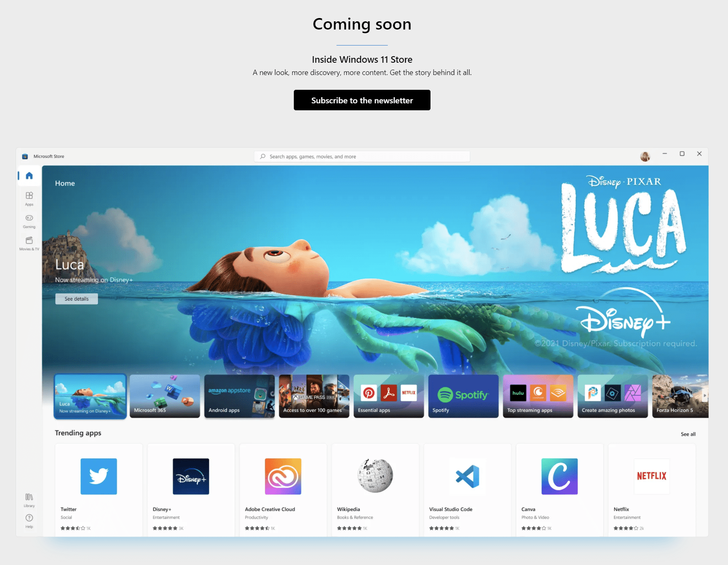The image size is (728, 565).
Task: Open Movies & TV section in sidebar
Action: pos(29,243)
